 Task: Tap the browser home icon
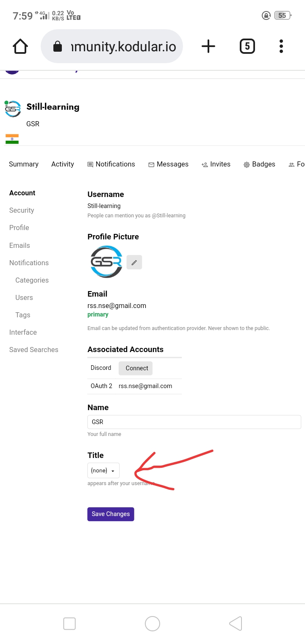coord(20,46)
